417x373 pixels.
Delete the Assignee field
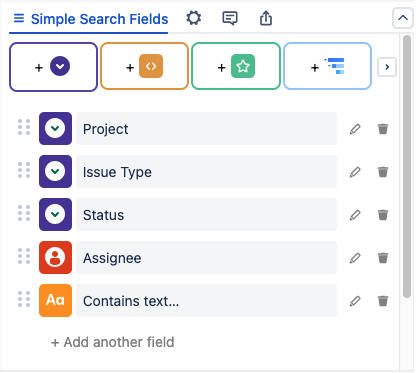[x=383, y=258]
